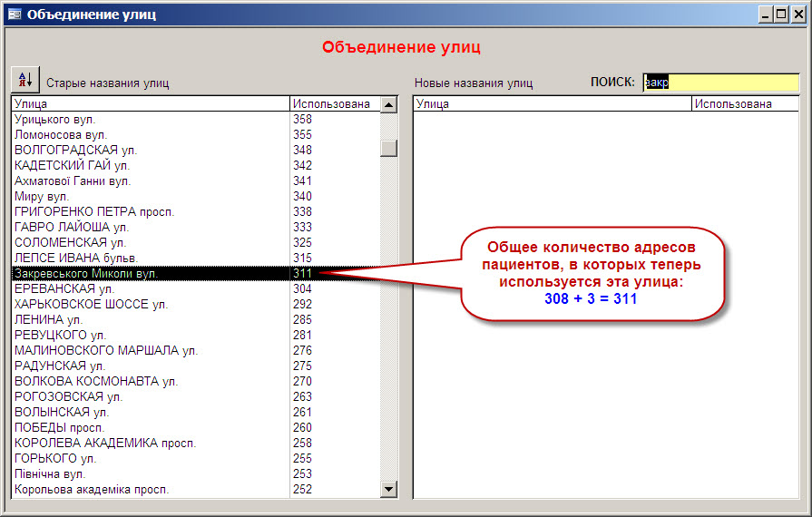Screen dimensions: 812x517
Task: Select row 'Миру вул.'
Action: (x=196, y=196)
